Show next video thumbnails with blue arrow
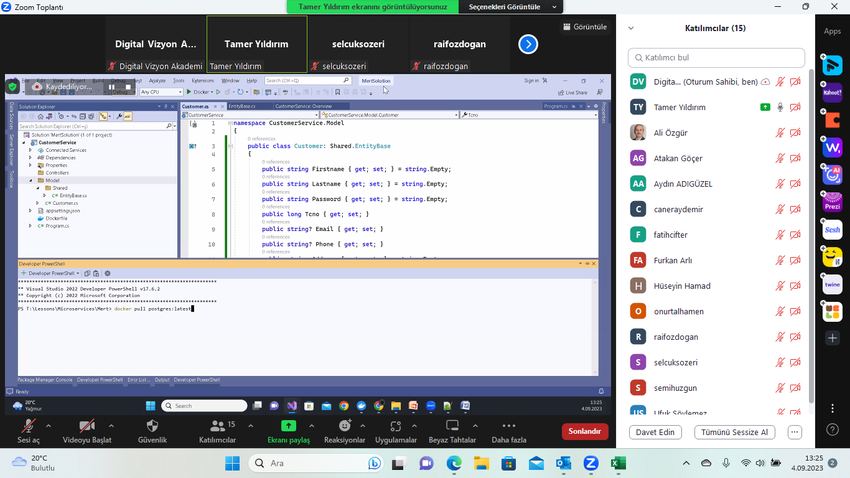 tap(528, 44)
